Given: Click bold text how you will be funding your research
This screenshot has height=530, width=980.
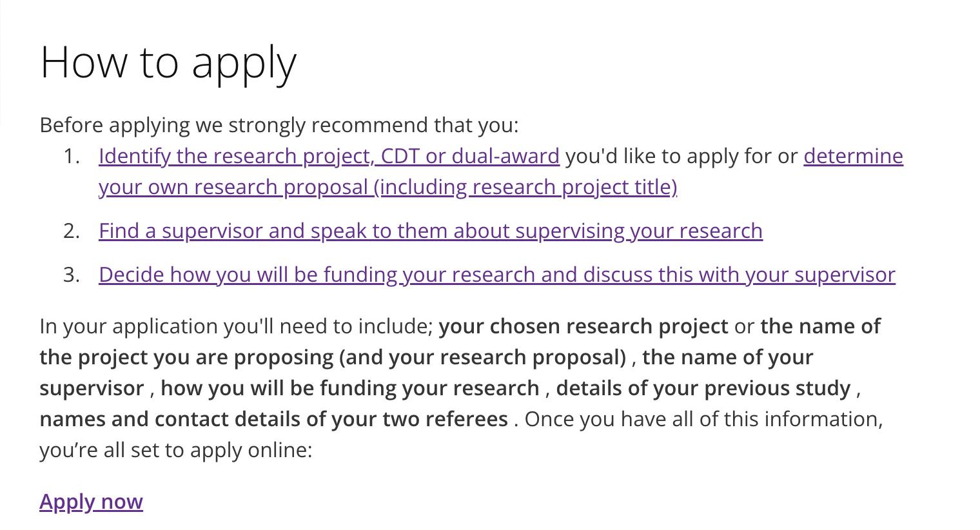Looking at the screenshot, I should pos(349,389).
